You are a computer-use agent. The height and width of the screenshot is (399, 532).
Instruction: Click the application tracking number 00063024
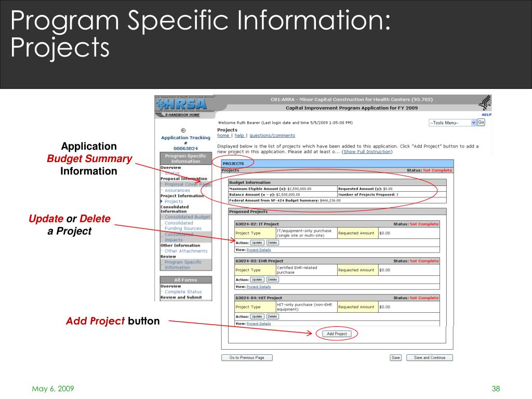pos(185,149)
